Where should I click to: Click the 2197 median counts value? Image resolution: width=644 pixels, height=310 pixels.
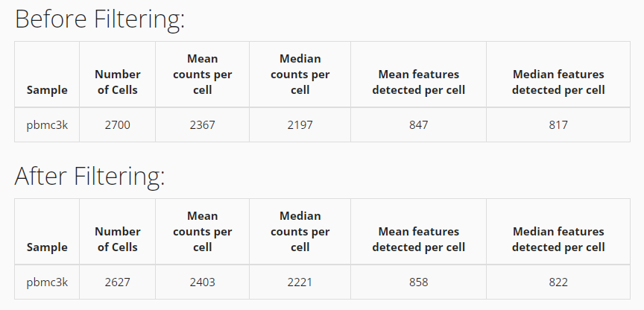[x=300, y=125]
